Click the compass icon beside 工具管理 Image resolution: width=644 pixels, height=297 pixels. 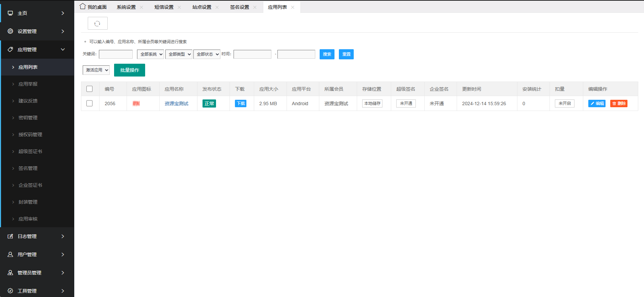(10, 291)
